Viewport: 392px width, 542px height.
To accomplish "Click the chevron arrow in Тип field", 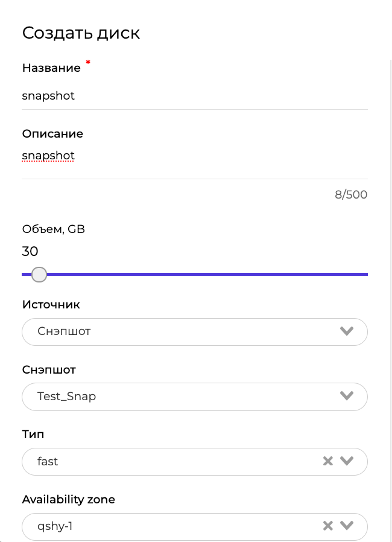I will click(x=346, y=461).
